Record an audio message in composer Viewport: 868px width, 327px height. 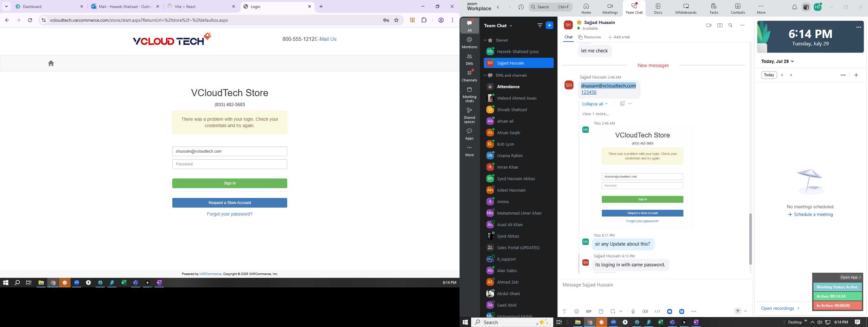[633, 311]
